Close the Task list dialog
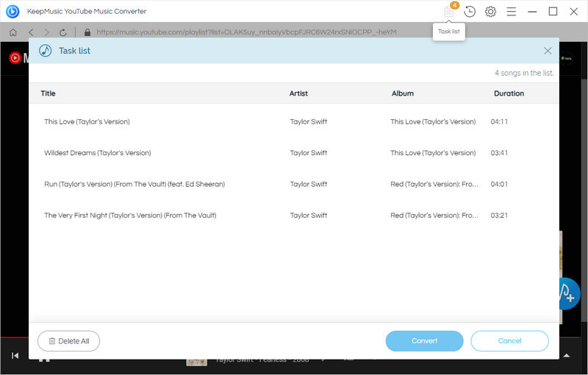 (x=548, y=51)
